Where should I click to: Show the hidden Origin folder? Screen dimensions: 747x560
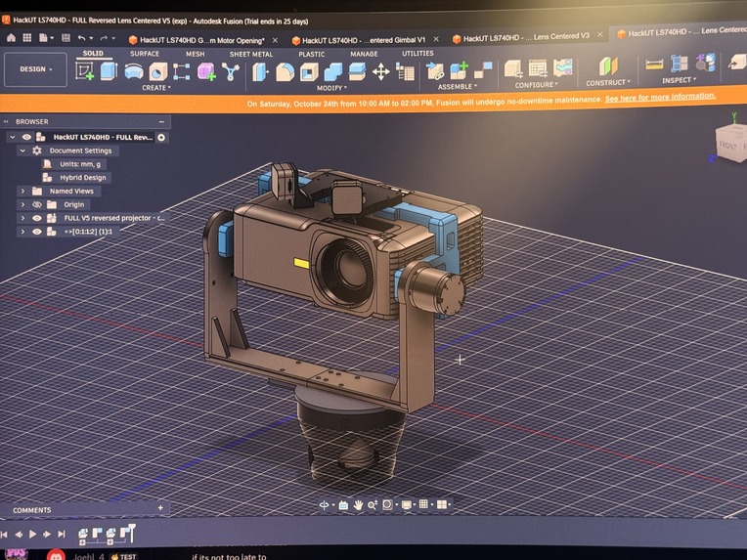tap(37, 205)
